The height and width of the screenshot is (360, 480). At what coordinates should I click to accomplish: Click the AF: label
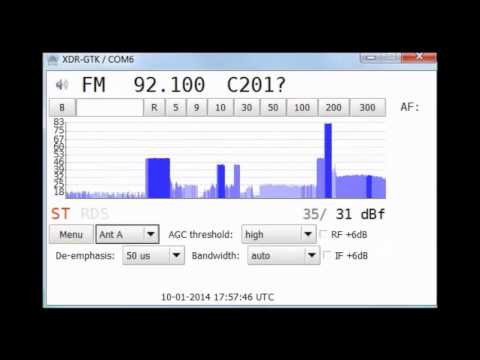(410, 107)
